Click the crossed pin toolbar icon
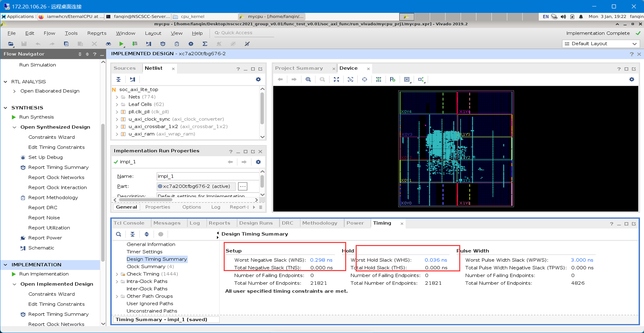The image size is (644, 333). [x=247, y=44]
